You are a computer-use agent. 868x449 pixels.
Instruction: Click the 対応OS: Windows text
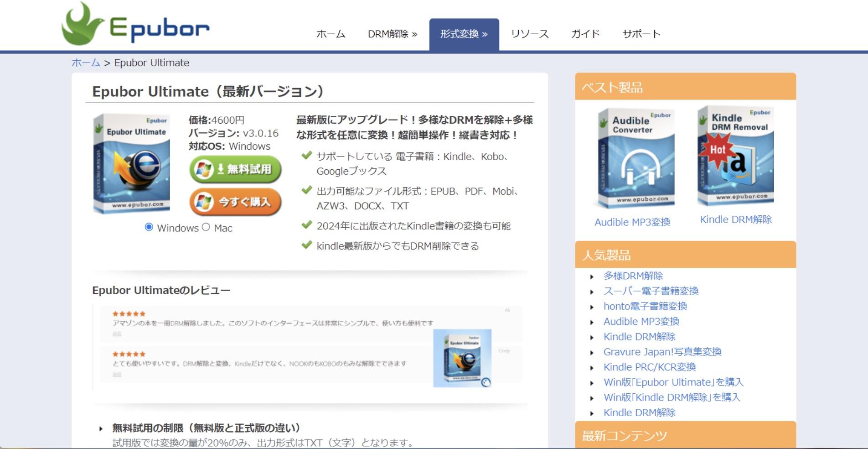coord(229,146)
